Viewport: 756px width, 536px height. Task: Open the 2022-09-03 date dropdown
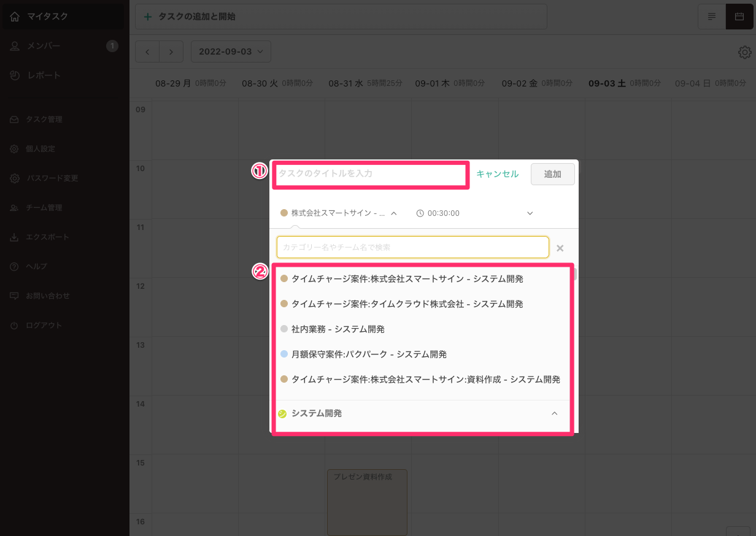pyautogui.click(x=231, y=52)
